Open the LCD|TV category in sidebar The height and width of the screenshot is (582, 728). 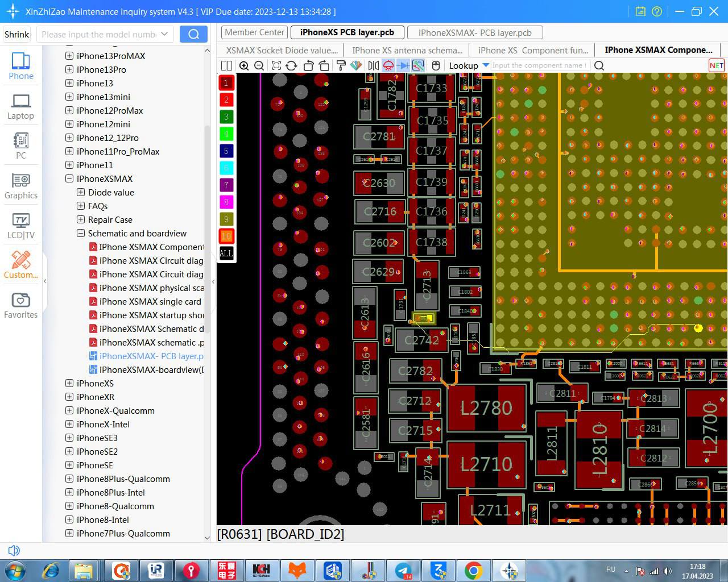click(21, 226)
